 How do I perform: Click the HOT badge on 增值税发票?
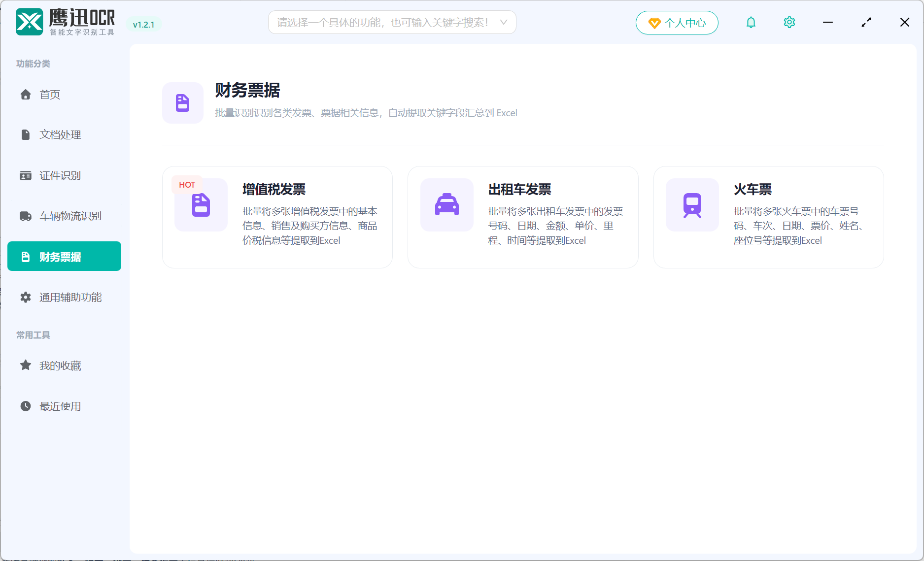(x=187, y=185)
